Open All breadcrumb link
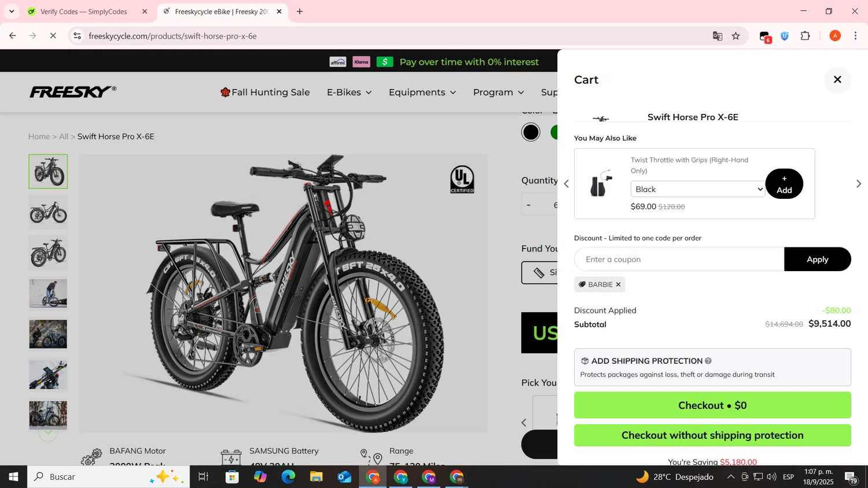The height and width of the screenshot is (488, 868). 64,136
